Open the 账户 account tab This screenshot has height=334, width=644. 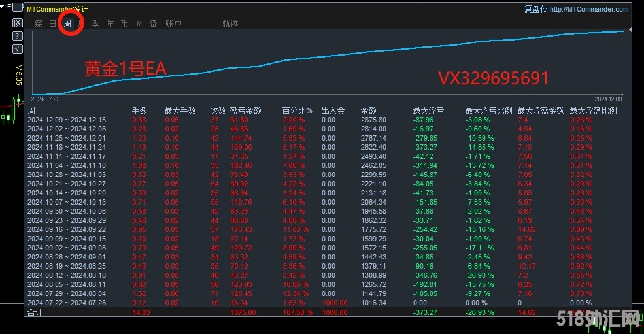click(x=173, y=24)
